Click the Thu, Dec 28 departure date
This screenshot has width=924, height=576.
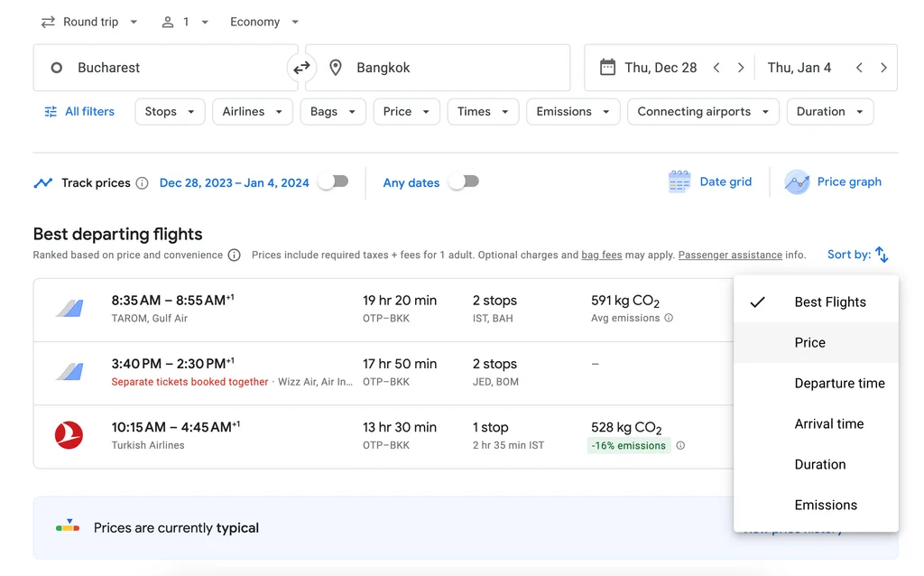pos(661,68)
